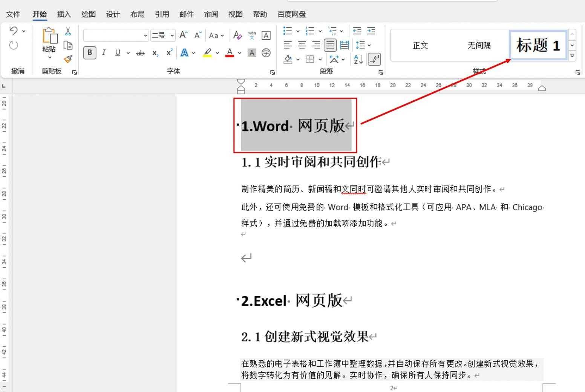The width and height of the screenshot is (585, 392).
Task: Apply superscript formatting
Action: tap(170, 53)
